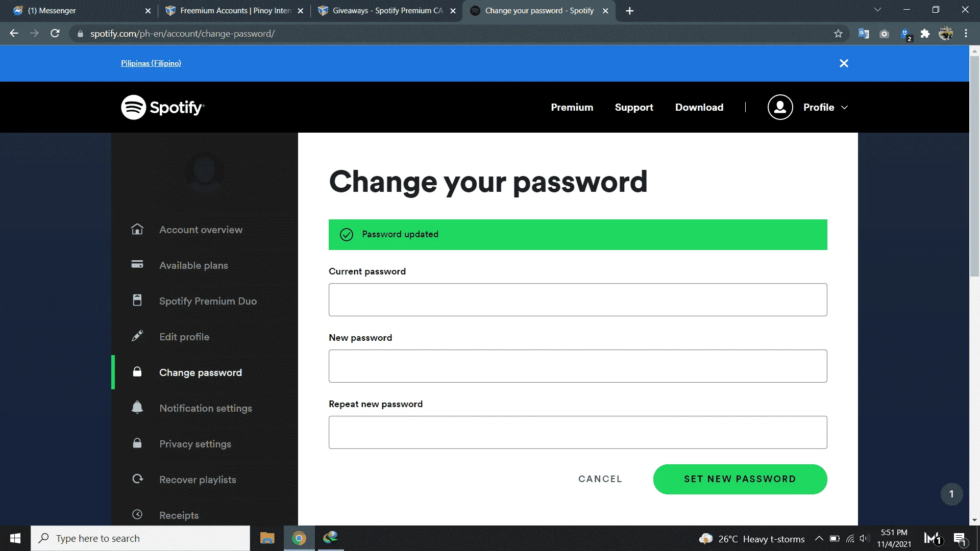Open Receipts in sidebar
Screen dimensions: 980x551
pyautogui.click(x=179, y=515)
